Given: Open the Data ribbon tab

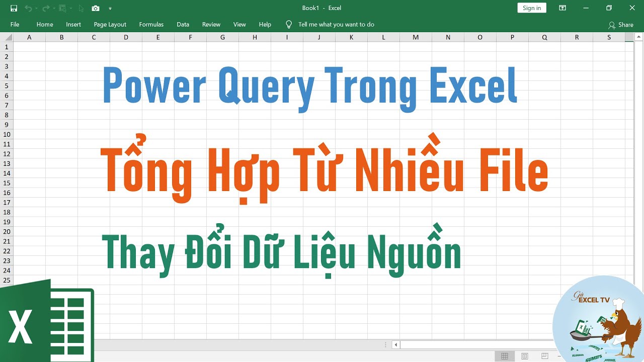Looking at the screenshot, I should [183, 24].
